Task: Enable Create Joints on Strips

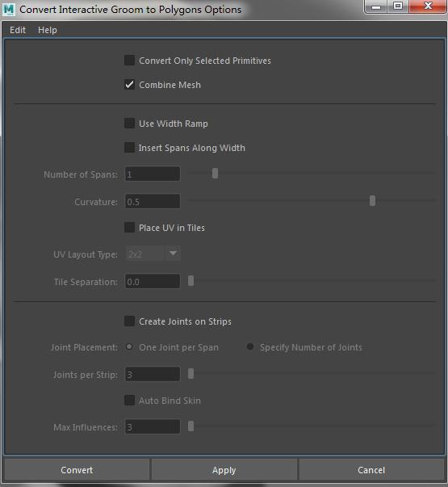Action: coord(129,321)
